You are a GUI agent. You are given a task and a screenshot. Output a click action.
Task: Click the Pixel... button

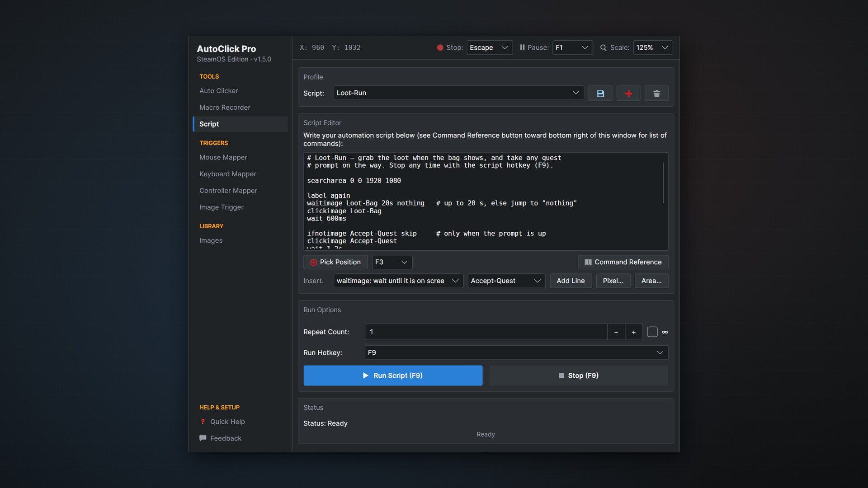(x=613, y=281)
